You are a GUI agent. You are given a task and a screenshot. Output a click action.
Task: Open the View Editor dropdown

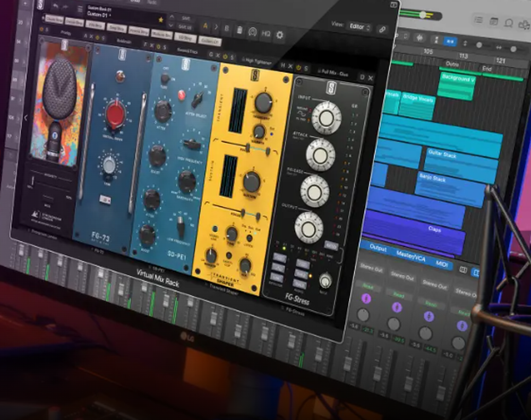tap(359, 27)
